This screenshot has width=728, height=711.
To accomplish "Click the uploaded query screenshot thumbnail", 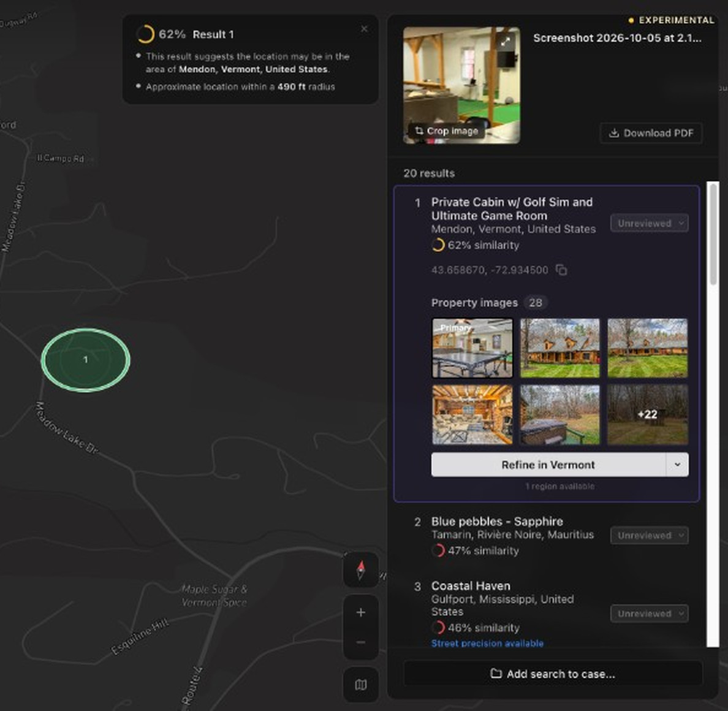I will [x=461, y=85].
